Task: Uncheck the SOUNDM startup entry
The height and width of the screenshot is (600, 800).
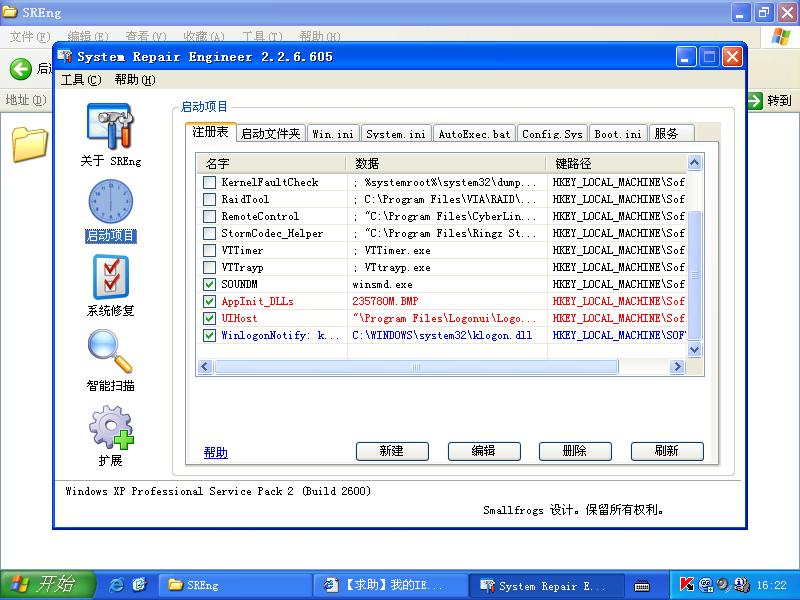Action: coord(209,285)
